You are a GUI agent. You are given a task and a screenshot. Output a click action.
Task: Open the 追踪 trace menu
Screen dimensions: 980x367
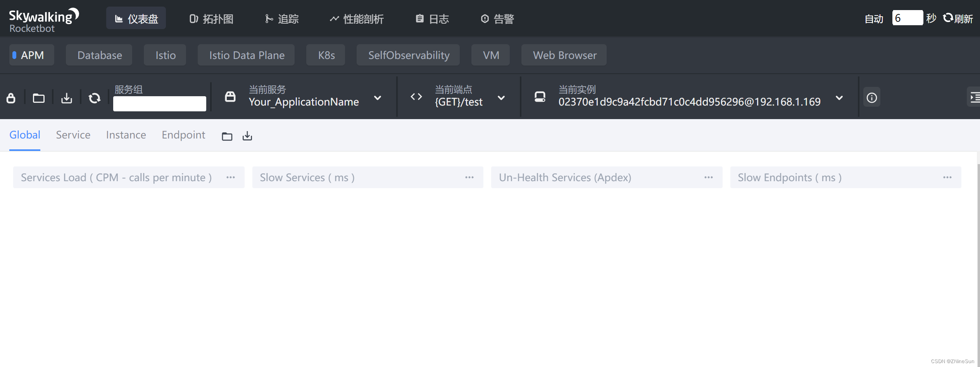(x=281, y=19)
